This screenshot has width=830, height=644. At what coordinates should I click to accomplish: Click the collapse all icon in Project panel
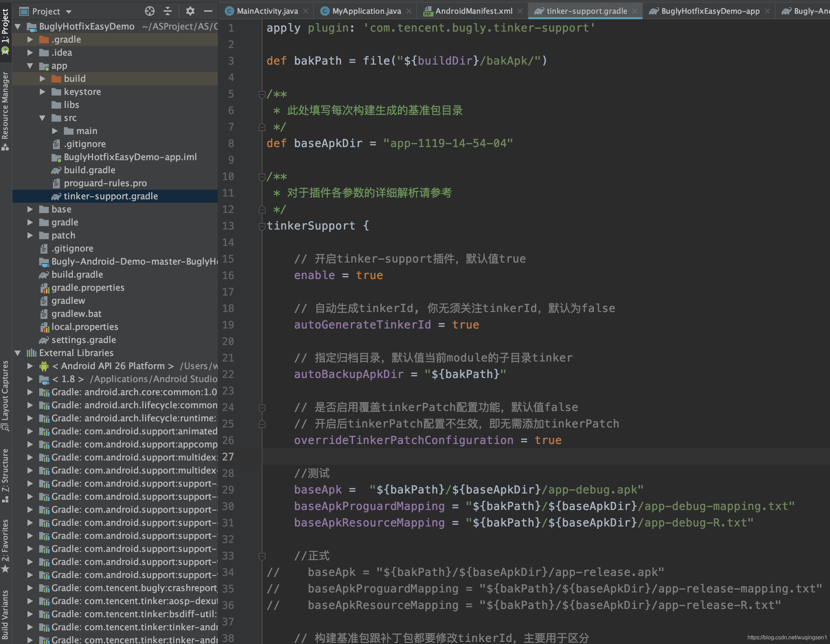(x=168, y=11)
